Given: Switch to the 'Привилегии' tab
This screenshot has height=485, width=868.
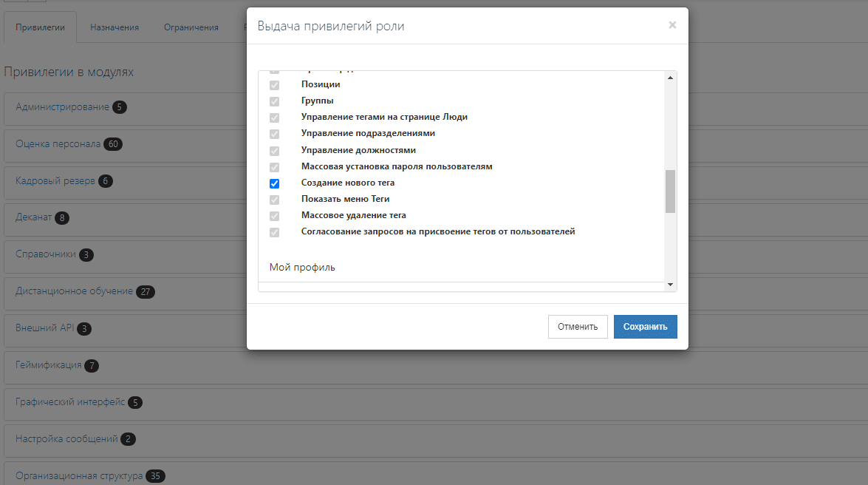Looking at the screenshot, I should coord(40,27).
